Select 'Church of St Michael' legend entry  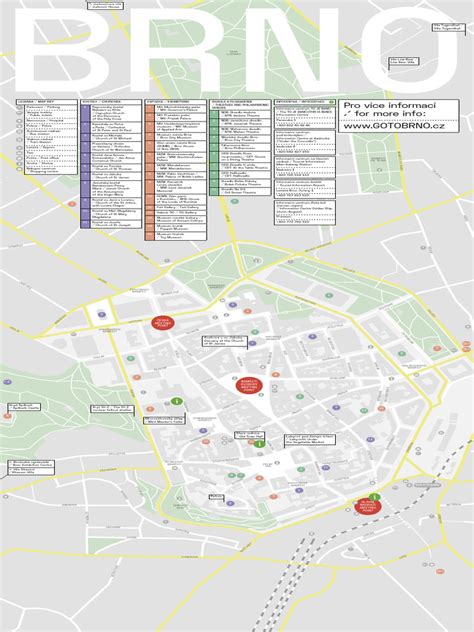tap(111, 138)
